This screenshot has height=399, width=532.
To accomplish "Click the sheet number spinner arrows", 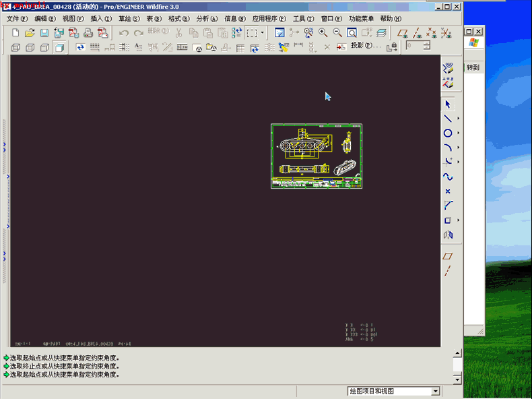I will [427, 45].
